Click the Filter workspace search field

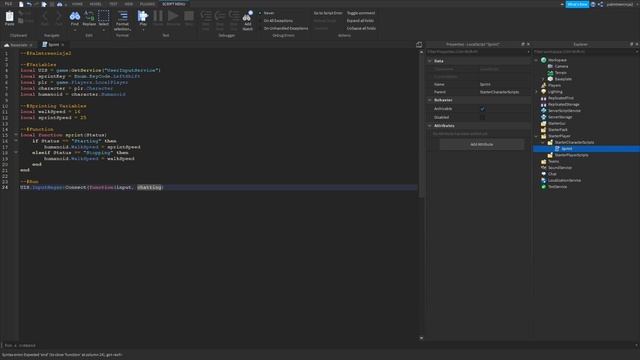(x=586, y=52)
